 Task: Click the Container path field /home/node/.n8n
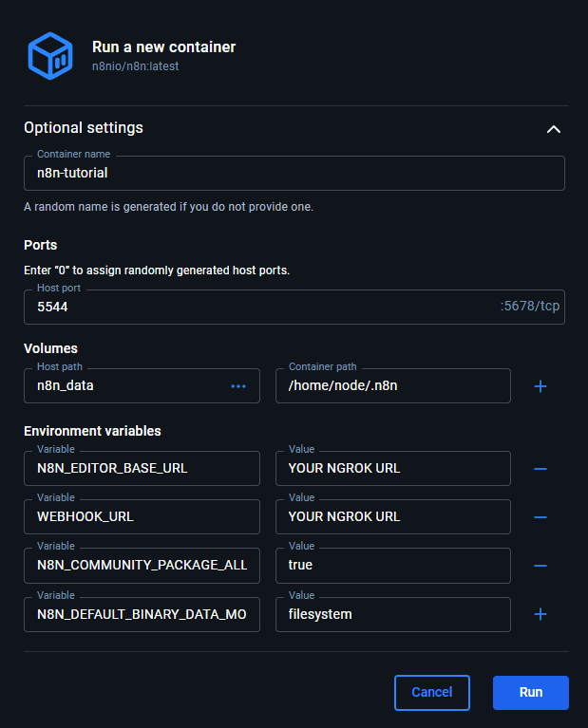click(x=392, y=385)
